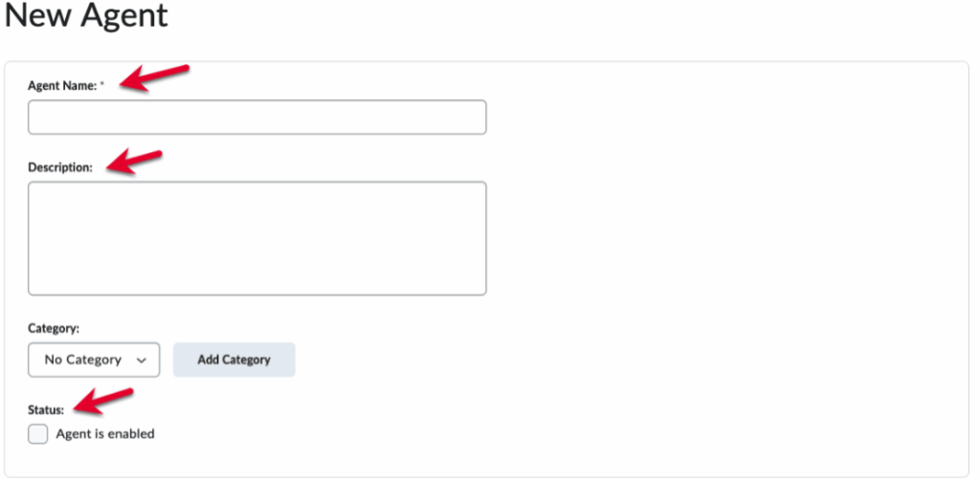Click the "Category:" field label
980x483 pixels.
point(53,328)
